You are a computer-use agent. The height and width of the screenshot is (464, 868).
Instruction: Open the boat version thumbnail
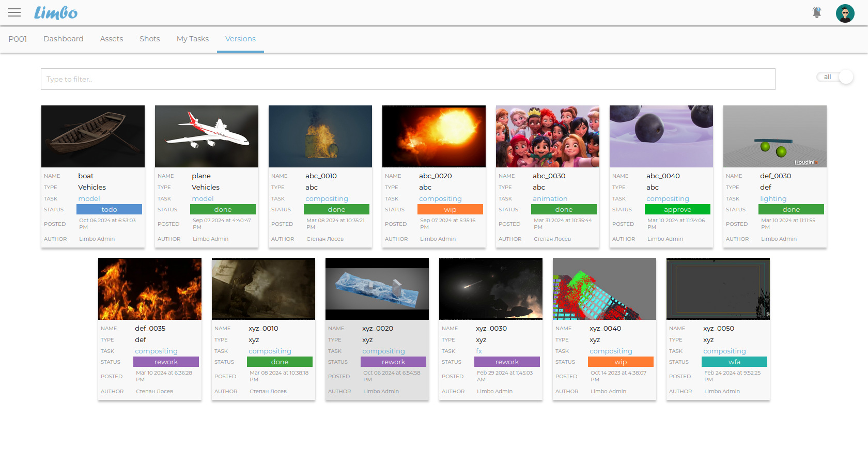pos(93,136)
